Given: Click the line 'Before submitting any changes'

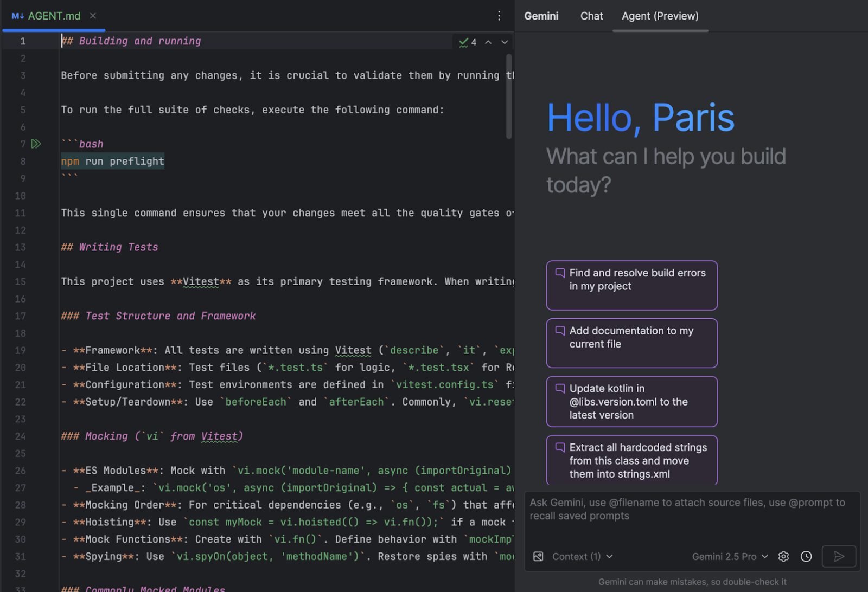Looking at the screenshot, I should coord(288,75).
